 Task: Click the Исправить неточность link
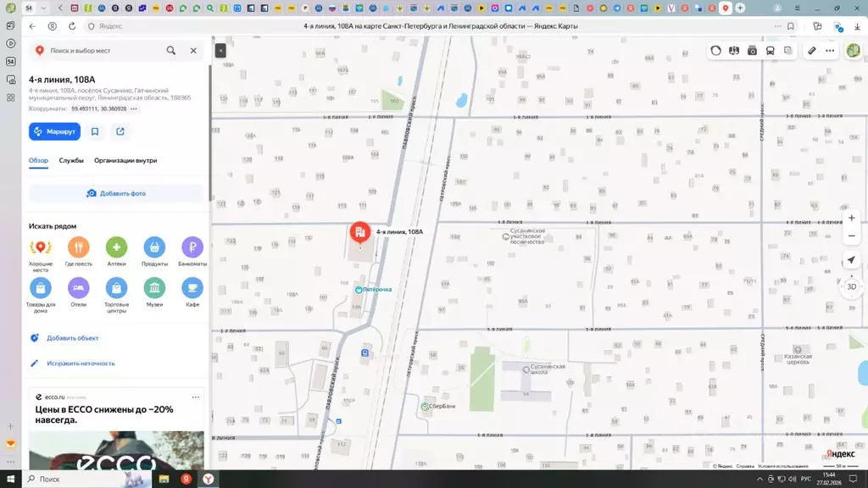[x=81, y=363]
